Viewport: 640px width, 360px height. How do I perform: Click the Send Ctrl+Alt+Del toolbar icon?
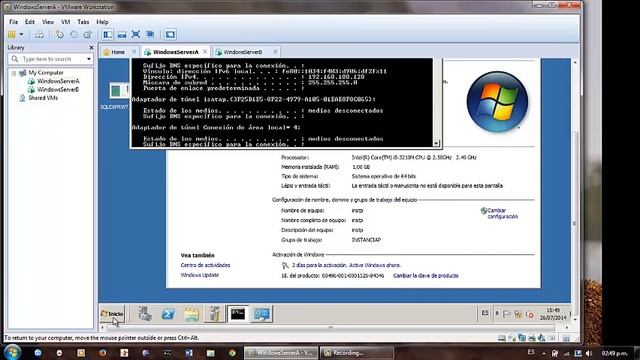(x=40, y=35)
